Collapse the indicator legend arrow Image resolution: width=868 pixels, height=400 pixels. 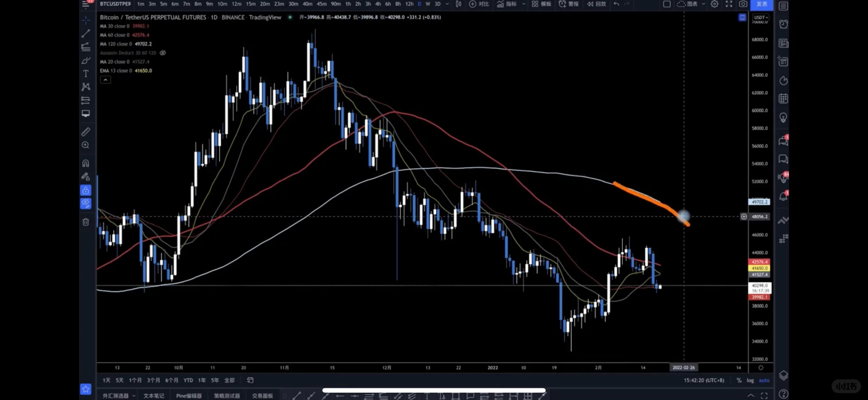(x=105, y=80)
